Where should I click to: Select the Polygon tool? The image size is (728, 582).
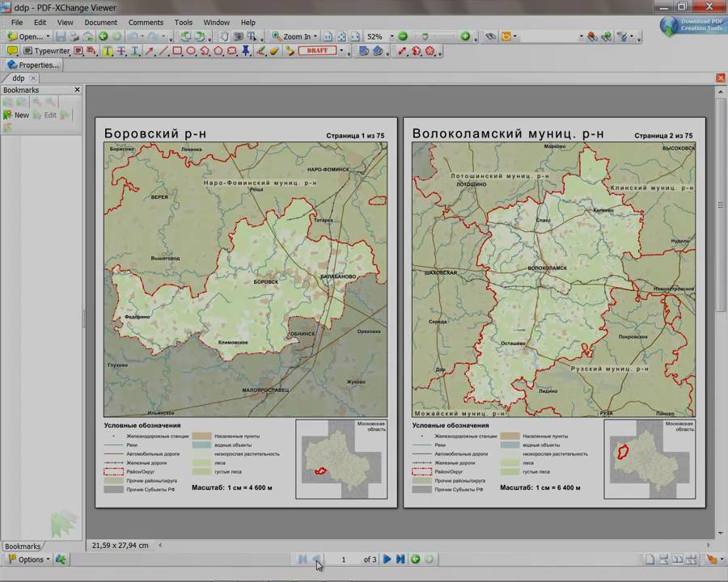pyautogui.click(x=218, y=51)
